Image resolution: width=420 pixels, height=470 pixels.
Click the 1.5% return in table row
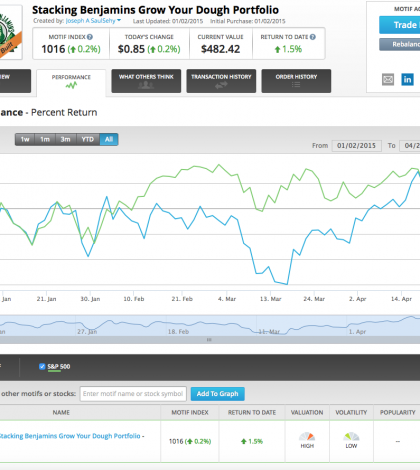click(252, 441)
